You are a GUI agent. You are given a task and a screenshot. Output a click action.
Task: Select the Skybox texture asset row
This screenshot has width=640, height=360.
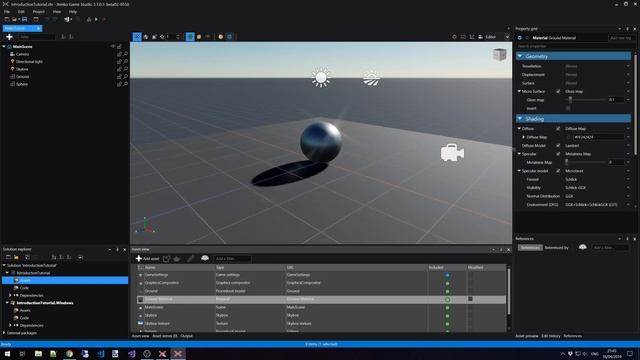pos(322,323)
